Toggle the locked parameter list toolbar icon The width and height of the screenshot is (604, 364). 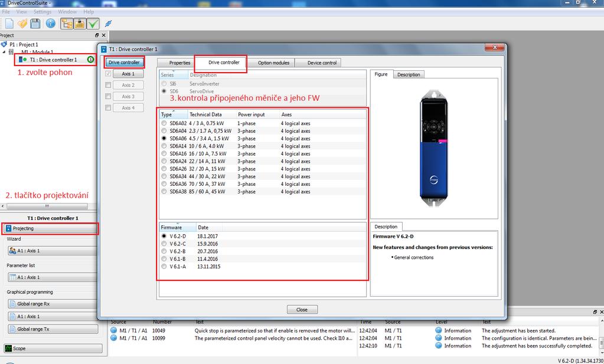[x=80, y=24]
